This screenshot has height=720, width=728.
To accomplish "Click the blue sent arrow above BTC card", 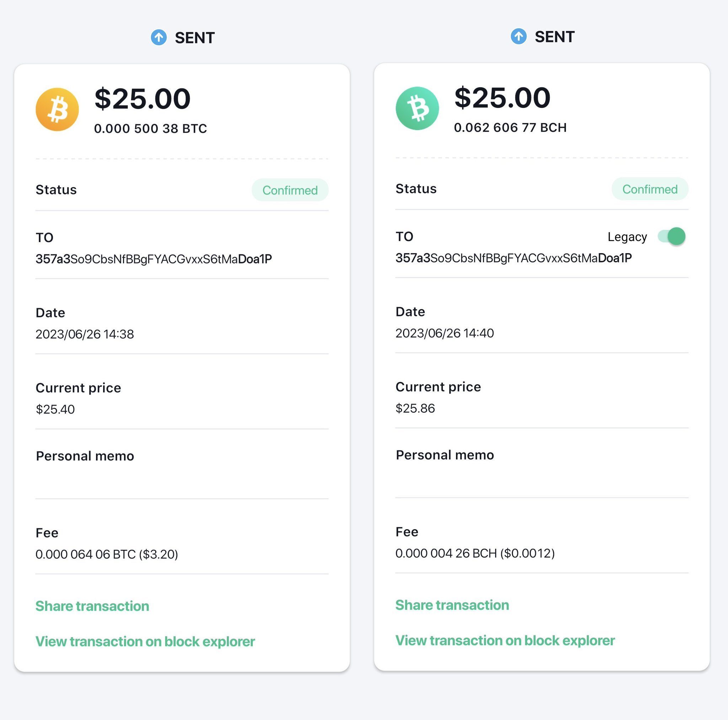I will (159, 37).
